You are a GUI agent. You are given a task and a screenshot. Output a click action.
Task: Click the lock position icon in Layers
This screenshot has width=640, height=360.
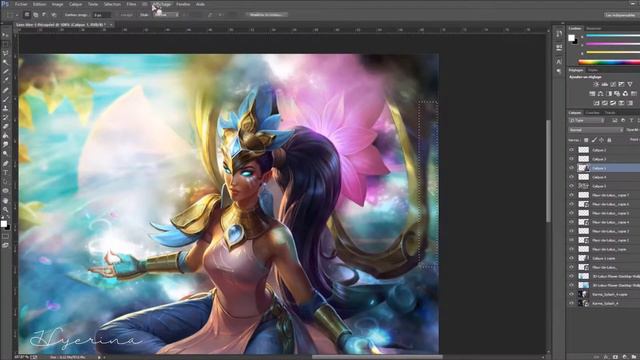602,140
